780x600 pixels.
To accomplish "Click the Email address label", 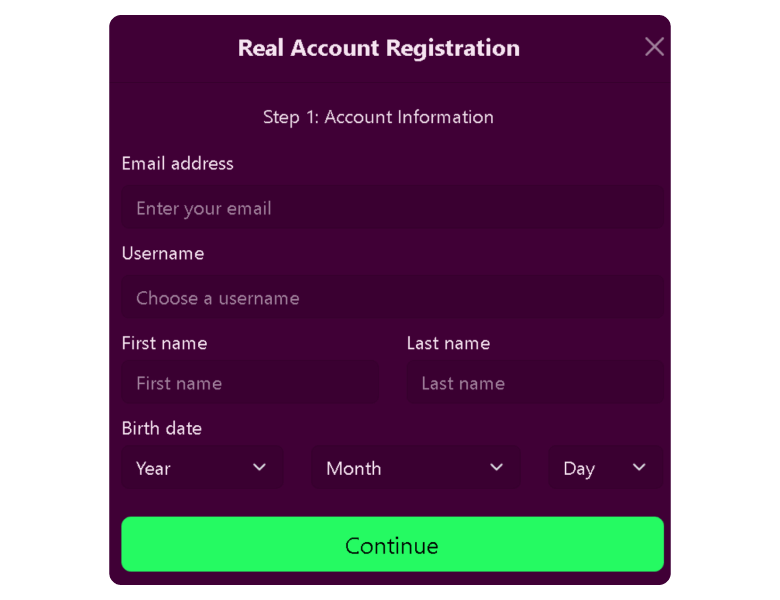I will point(177,164).
